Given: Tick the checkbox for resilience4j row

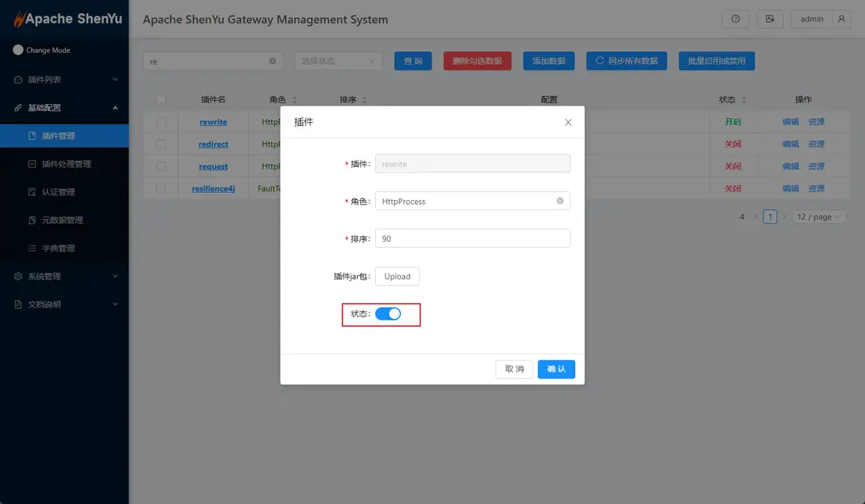Looking at the screenshot, I should 161,188.
